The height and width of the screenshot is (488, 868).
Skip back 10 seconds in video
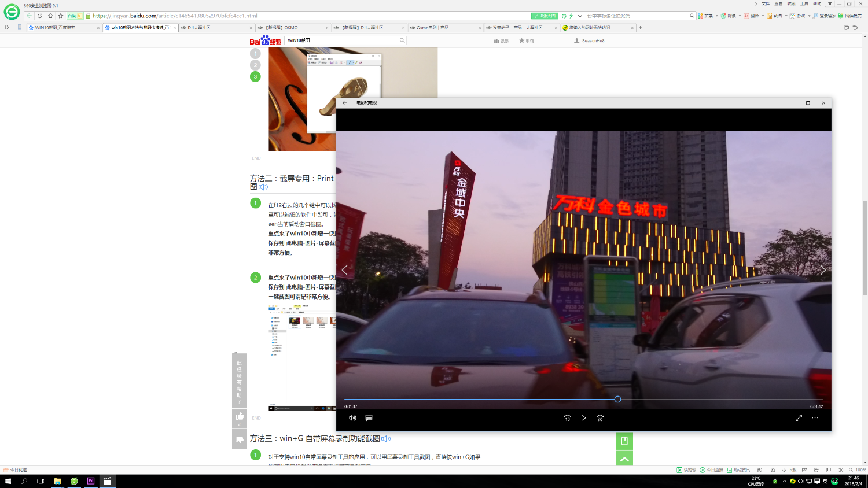point(567,417)
